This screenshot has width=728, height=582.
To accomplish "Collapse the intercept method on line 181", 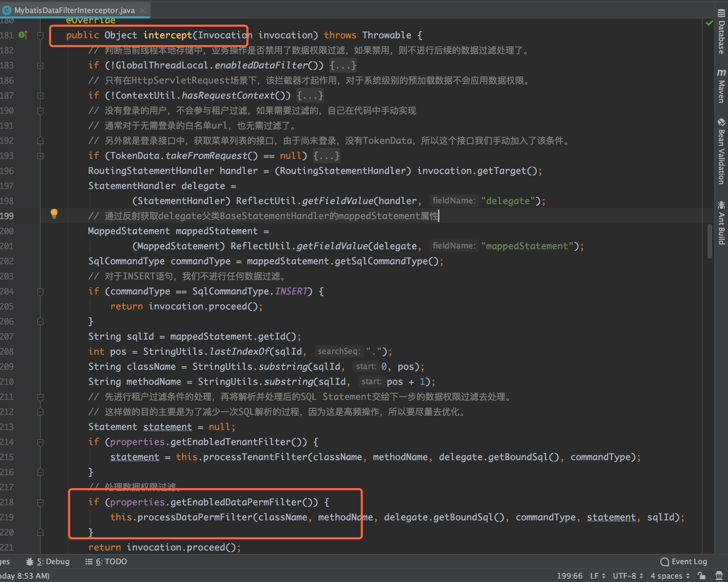I will click(x=40, y=35).
